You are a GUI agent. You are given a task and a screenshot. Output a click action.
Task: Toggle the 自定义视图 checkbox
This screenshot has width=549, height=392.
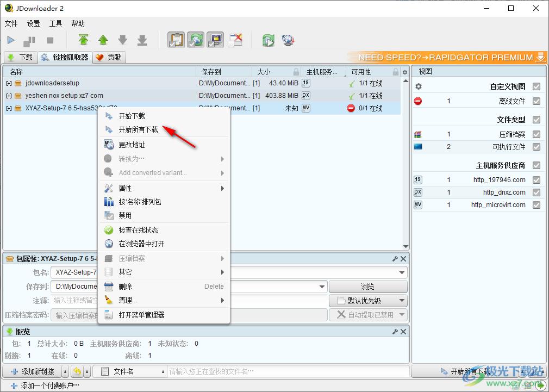536,86
